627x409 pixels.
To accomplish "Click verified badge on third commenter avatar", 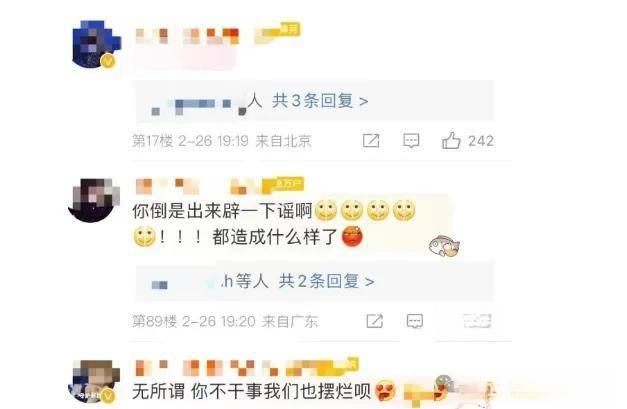I will [x=108, y=396].
